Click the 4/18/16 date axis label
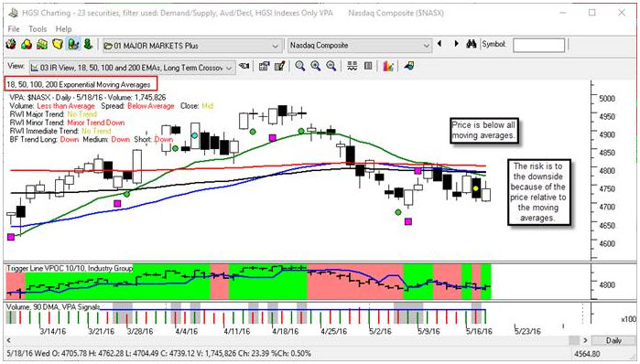Viewport: 640px width, 364px height. (286, 331)
